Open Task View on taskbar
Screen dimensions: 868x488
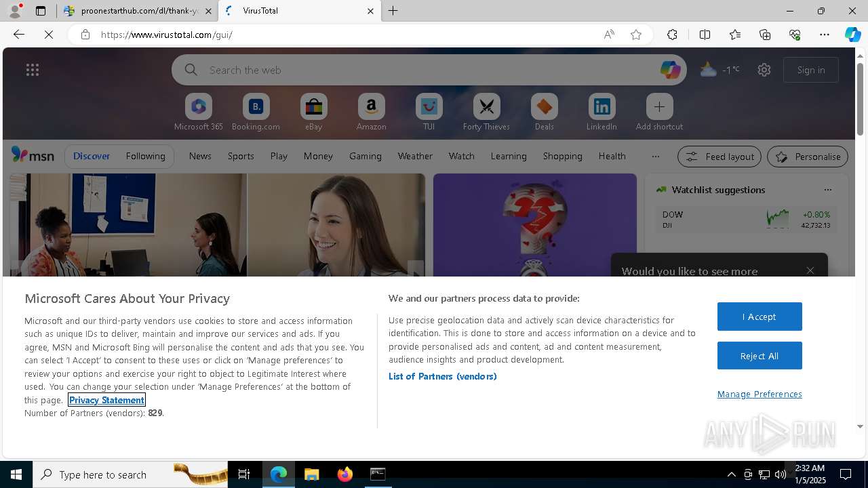(x=244, y=474)
